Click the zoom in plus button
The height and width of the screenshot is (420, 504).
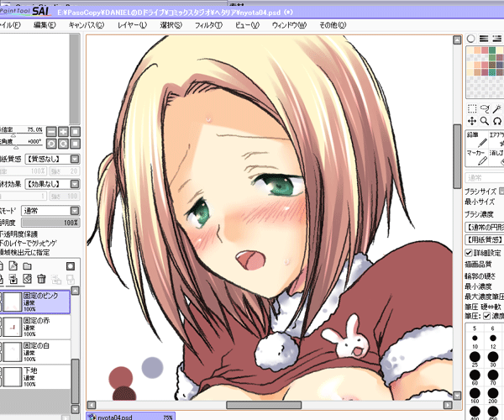[x=63, y=132]
